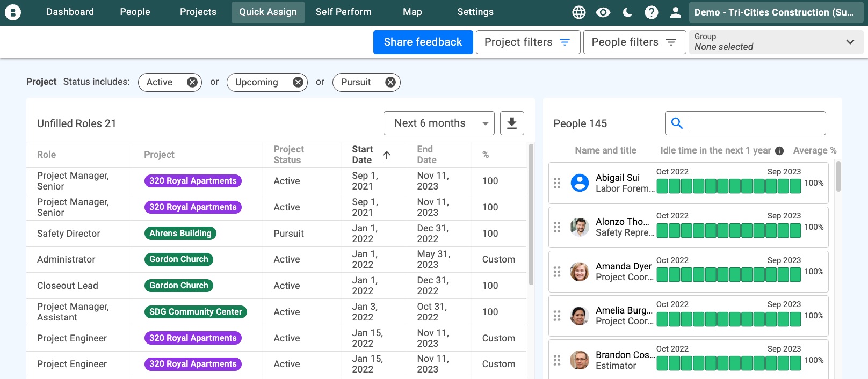868x379 pixels.
Task: Select the Closeout Lead role row
Action: (x=276, y=286)
